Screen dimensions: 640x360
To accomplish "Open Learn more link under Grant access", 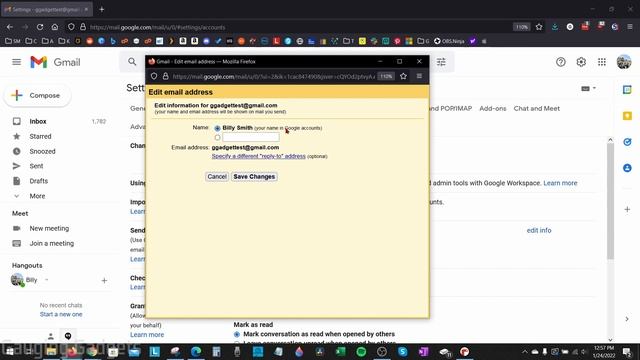I will [x=147, y=335].
